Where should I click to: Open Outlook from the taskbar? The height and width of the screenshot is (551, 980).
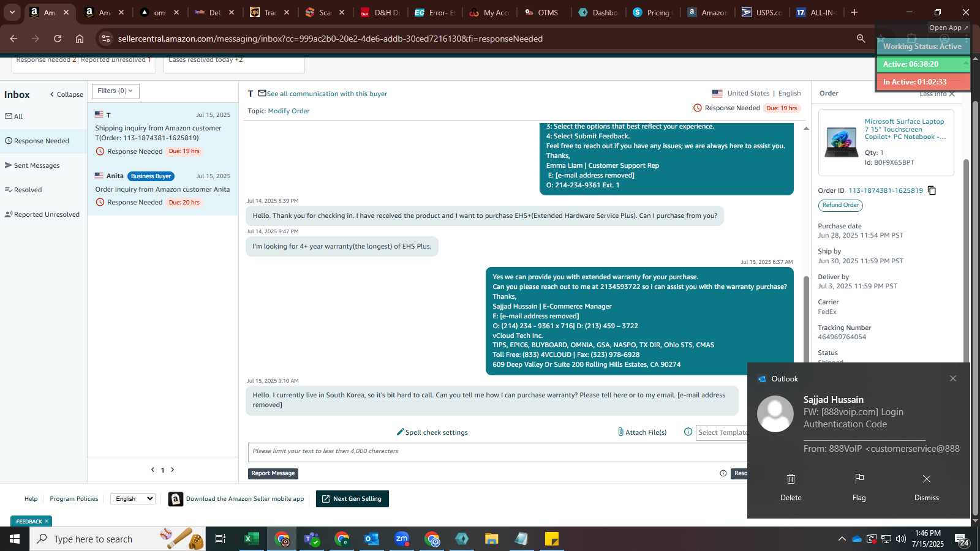[x=372, y=539]
